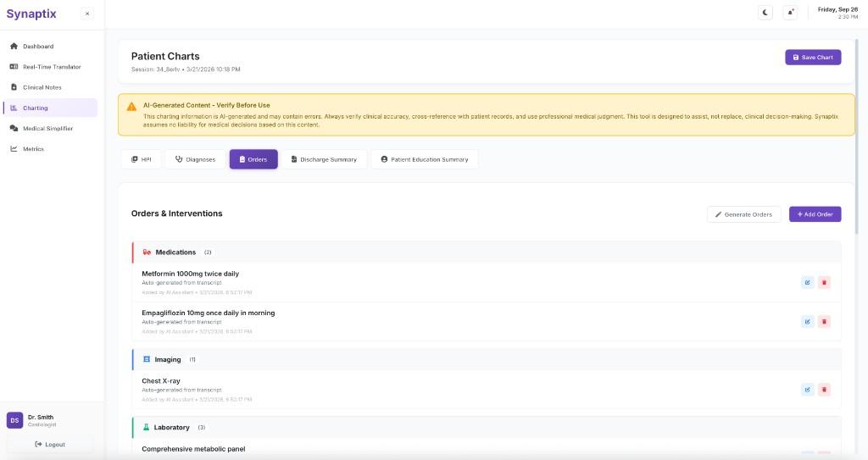This screenshot has height=460, width=868.
Task: Open the Discharge Summary tab
Action: [x=323, y=159]
